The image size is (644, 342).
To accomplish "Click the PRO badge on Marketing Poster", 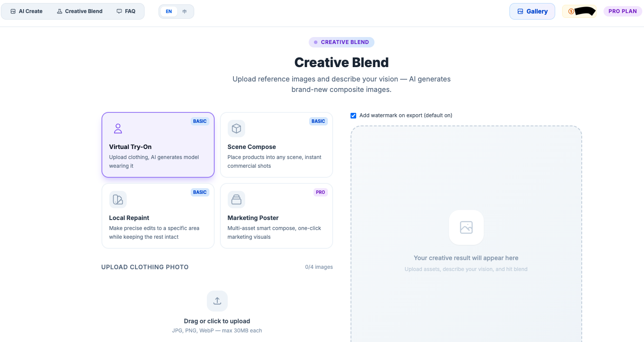I will [320, 192].
